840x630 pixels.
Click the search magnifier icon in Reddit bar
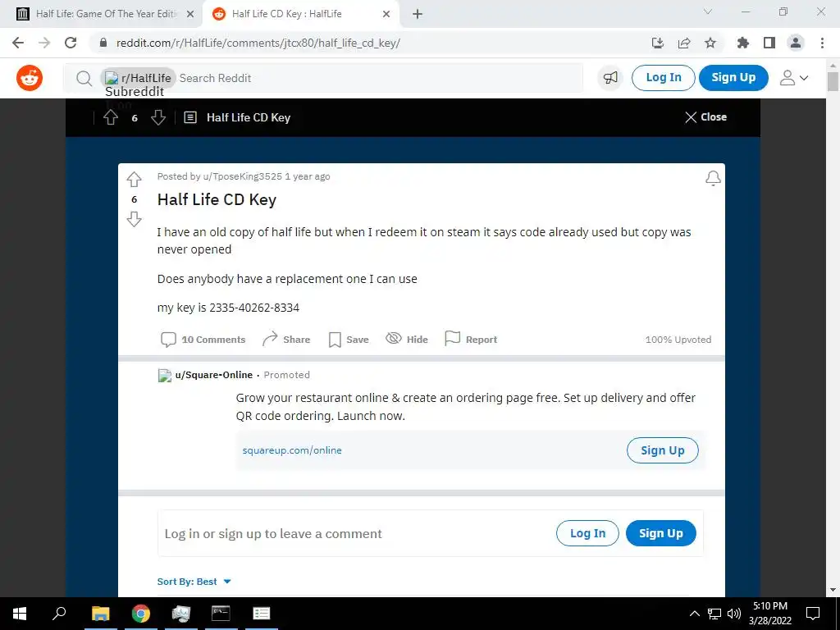point(84,78)
